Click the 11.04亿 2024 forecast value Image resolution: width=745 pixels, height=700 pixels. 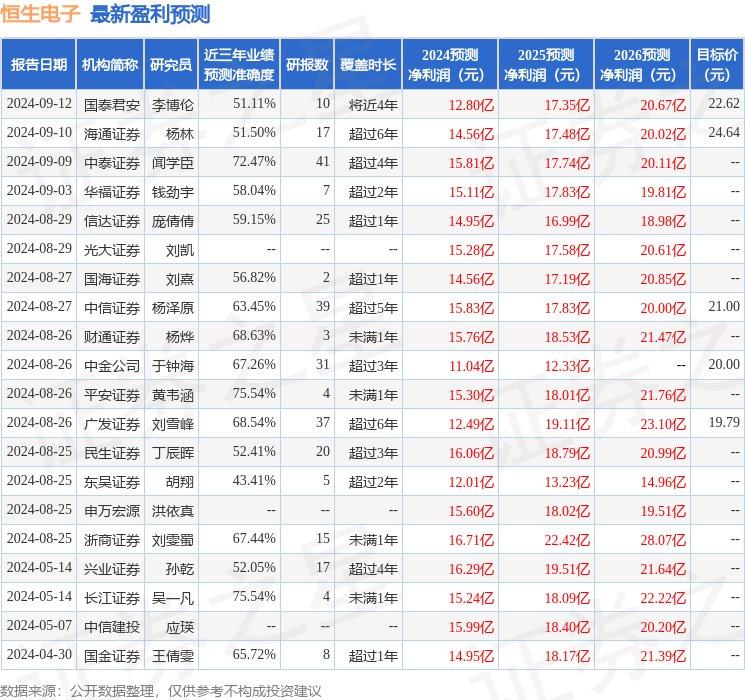point(471,366)
